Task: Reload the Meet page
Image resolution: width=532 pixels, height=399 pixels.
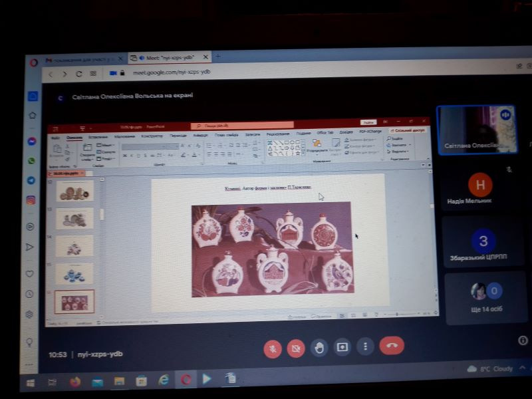Action: tap(78, 74)
